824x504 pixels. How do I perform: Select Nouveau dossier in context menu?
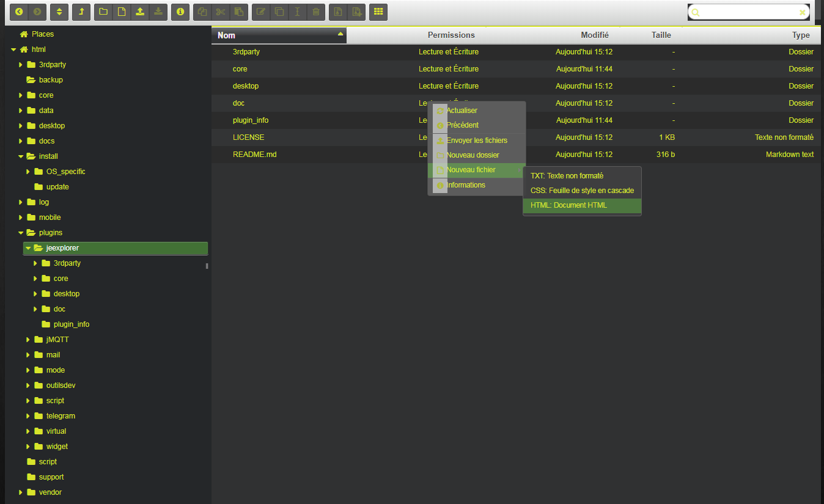[477, 155]
